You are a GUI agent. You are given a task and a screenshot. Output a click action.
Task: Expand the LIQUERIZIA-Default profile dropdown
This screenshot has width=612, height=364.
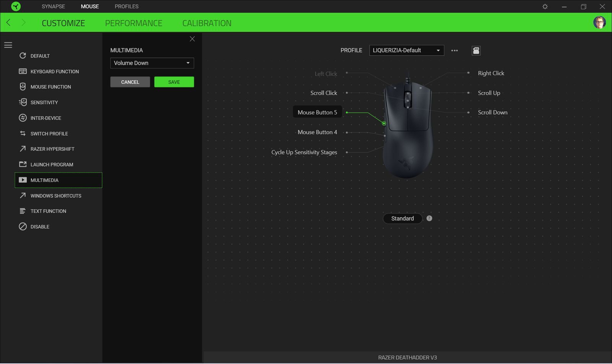tap(406, 50)
